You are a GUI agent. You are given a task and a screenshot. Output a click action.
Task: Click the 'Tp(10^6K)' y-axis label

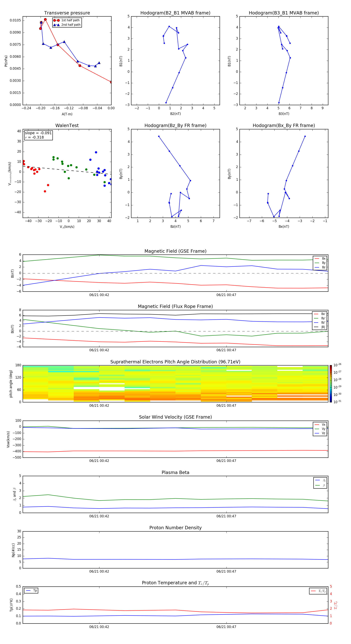coord(11,605)
